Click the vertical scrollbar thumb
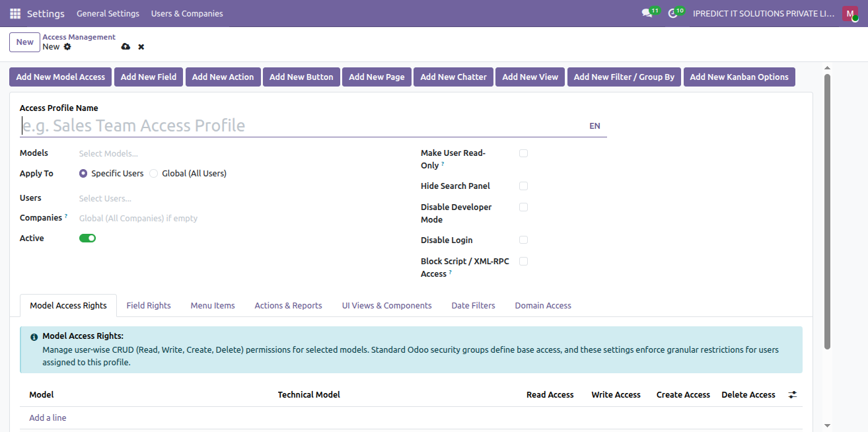The height and width of the screenshot is (432, 868). tap(827, 211)
